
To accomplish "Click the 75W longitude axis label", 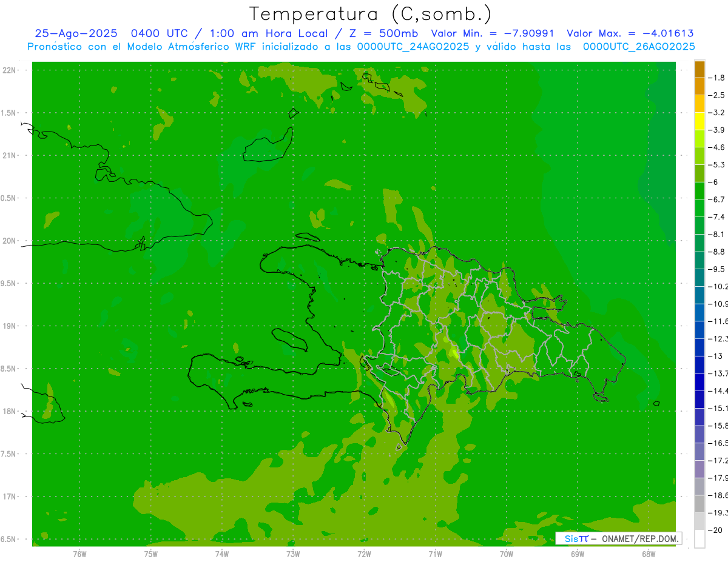I will point(150,554).
